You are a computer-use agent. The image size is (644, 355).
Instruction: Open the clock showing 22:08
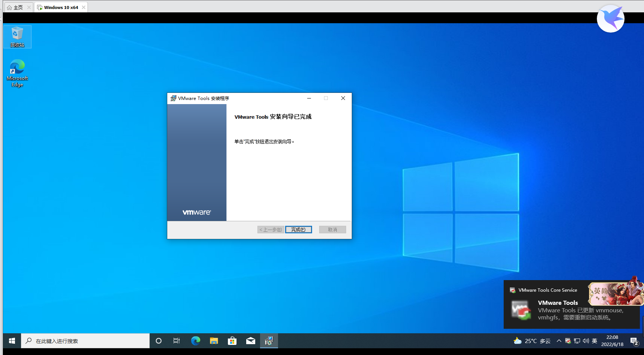coord(612,341)
